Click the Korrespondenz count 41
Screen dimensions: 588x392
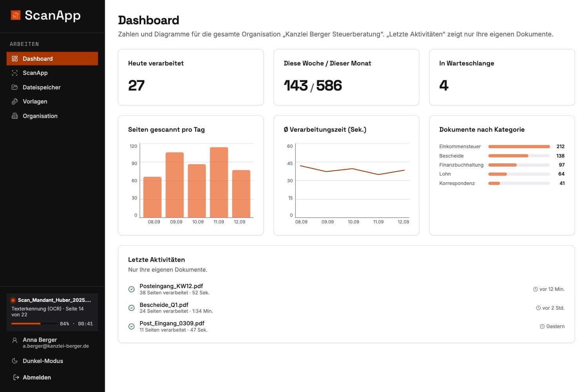(562, 183)
